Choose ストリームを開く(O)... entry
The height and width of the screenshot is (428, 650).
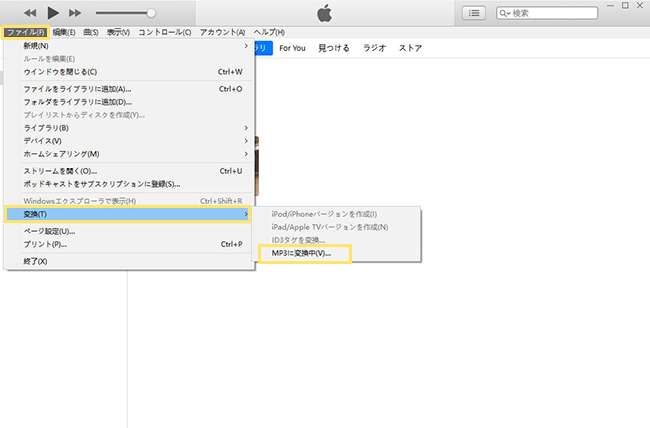tap(129, 171)
